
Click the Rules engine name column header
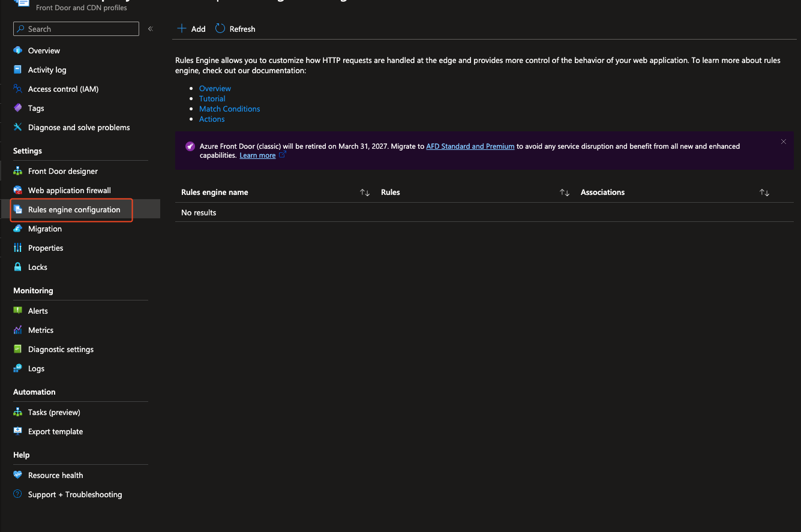215,193
